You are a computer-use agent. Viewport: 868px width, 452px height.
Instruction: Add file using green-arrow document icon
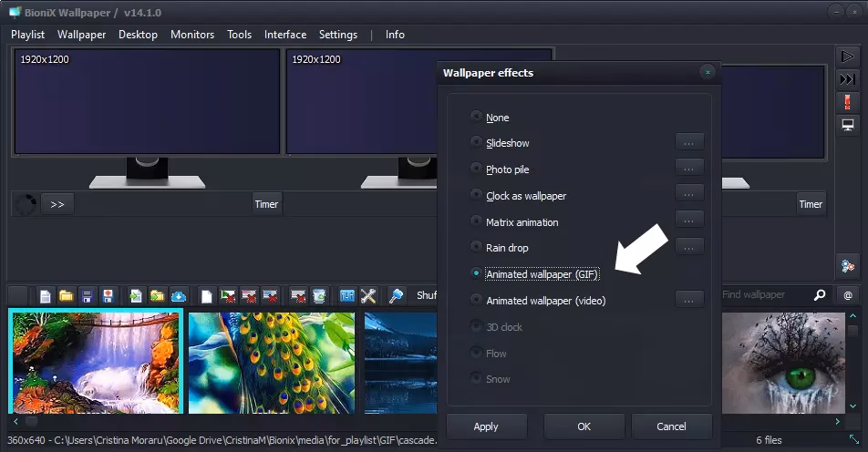point(136,296)
